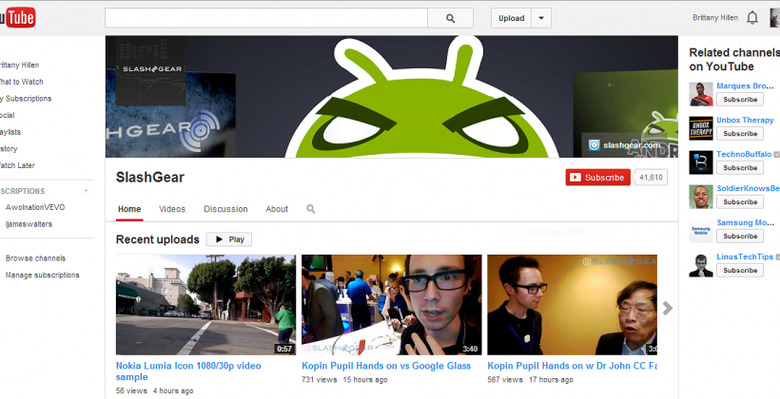Click into the YouTube search field

(x=266, y=18)
